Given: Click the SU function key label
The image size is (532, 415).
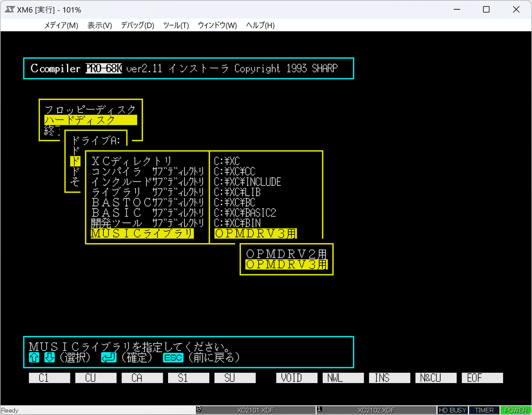Looking at the screenshot, I should pos(235,378).
